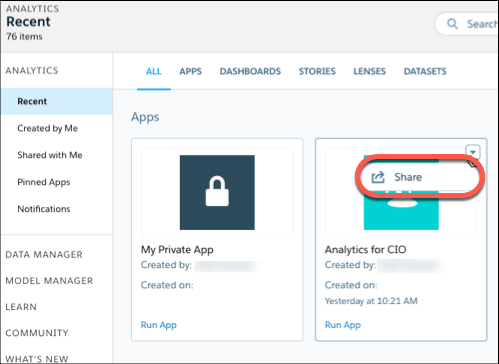Click the My Private App lock thumbnail
499x364 pixels.
217,192
